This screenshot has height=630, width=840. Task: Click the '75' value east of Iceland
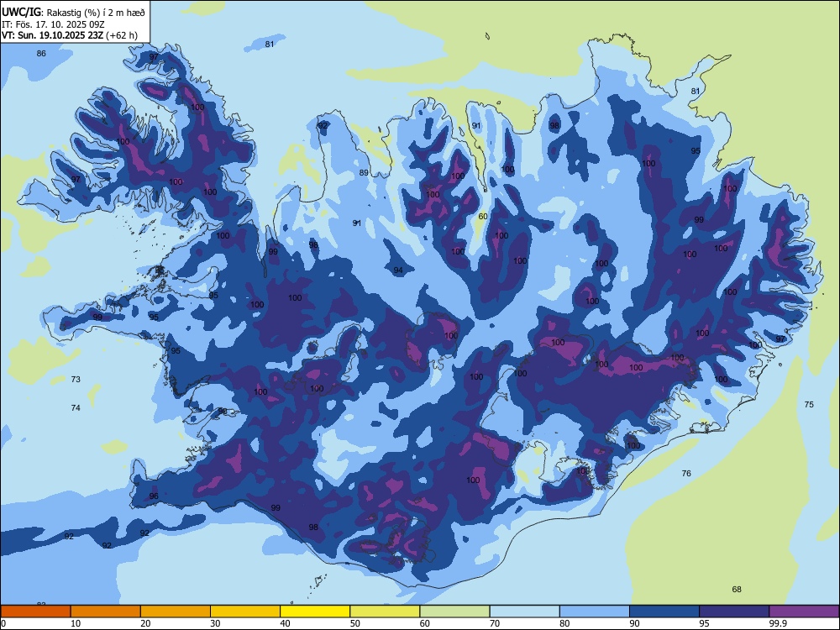(x=809, y=405)
